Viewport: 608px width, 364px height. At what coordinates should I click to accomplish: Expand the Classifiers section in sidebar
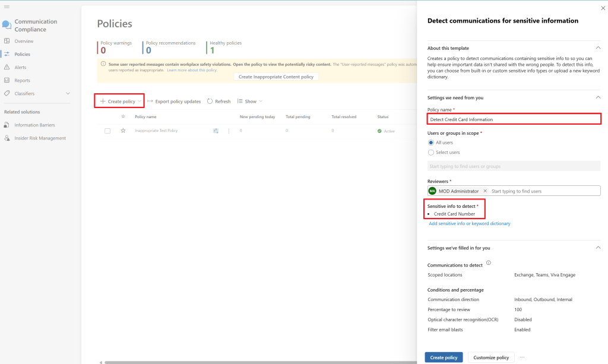pyautogui.click(x=68, y=93)
